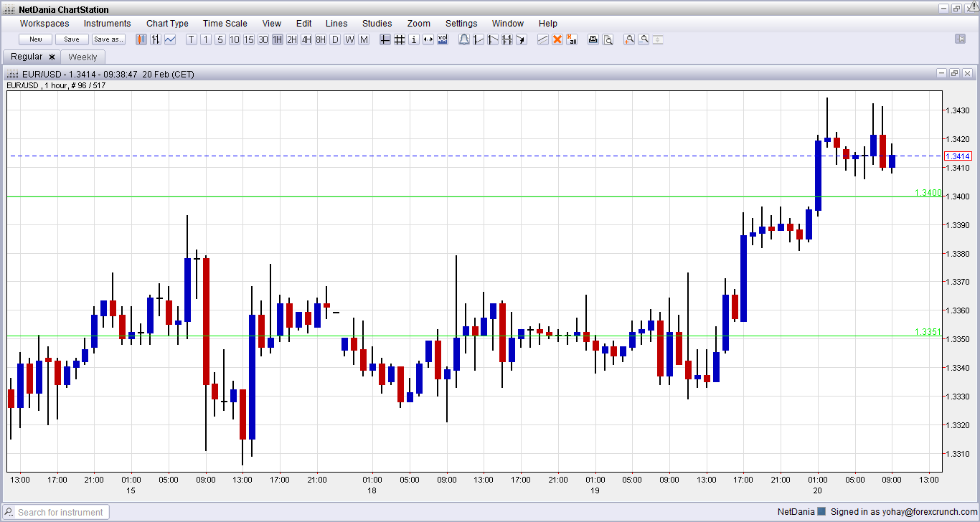Open the Edit menu

(x=303, y=24)
